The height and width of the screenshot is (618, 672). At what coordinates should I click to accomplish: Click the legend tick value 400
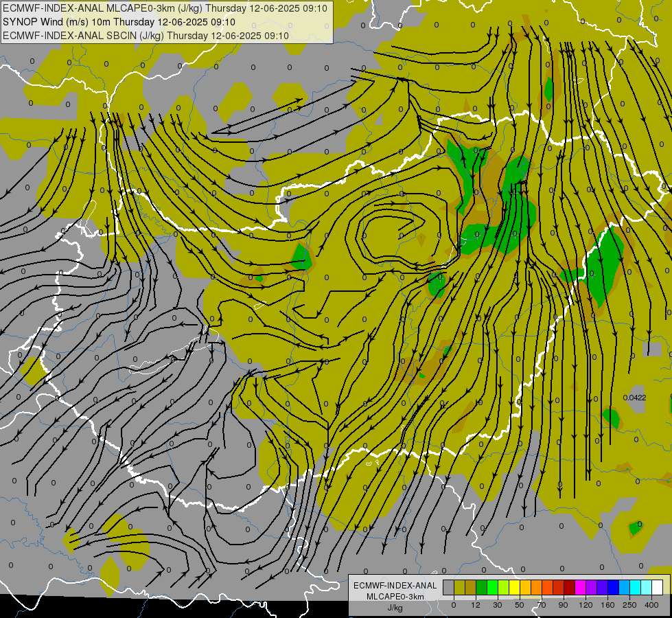tap(651, 605)
